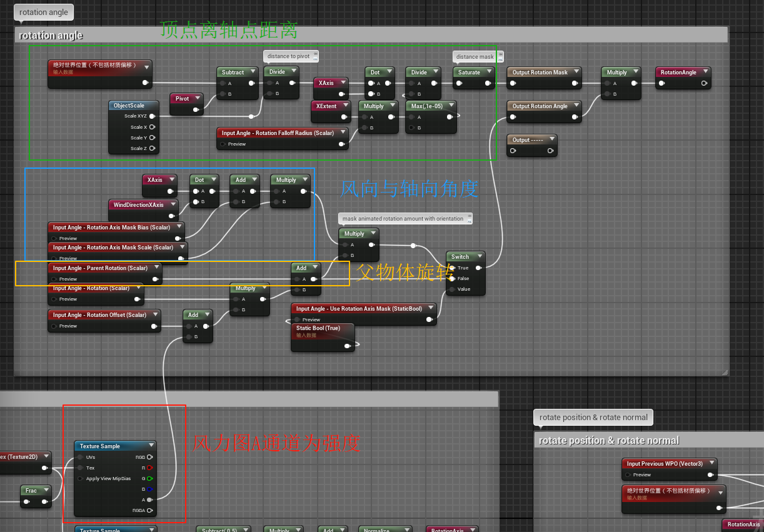Click the Texture Sample green G output pin
The height and width of the screenshot is (532, 764).
click(149, 478)
